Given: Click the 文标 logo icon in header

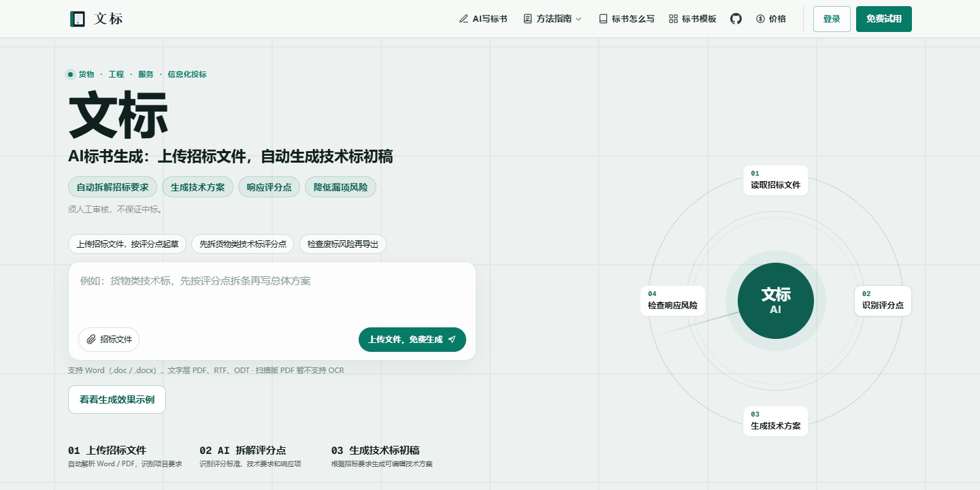Looking at the screenshot, I should coord(78,19).
